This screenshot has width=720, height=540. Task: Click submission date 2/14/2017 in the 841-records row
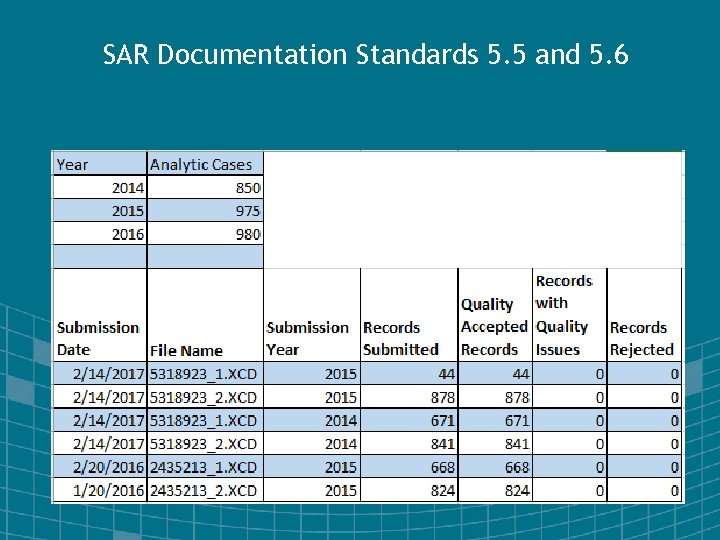pyautogui.click(x=100, y=444)
